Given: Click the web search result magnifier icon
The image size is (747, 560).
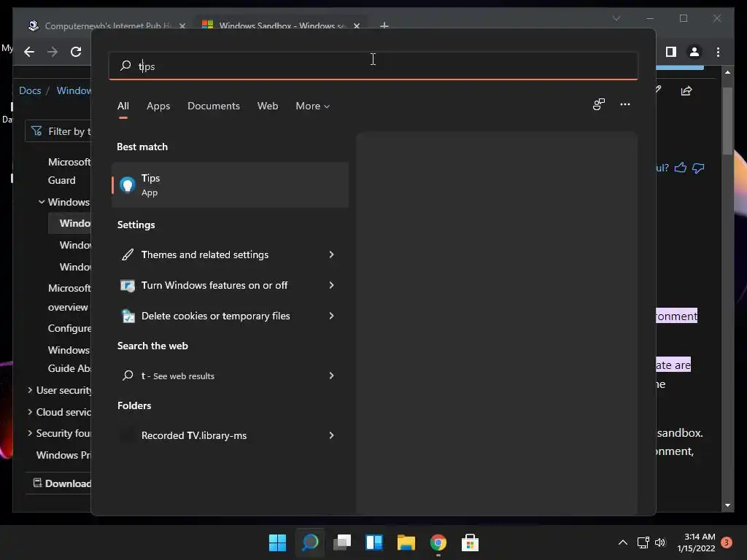Looking at the screenshot, I should 128,376.
